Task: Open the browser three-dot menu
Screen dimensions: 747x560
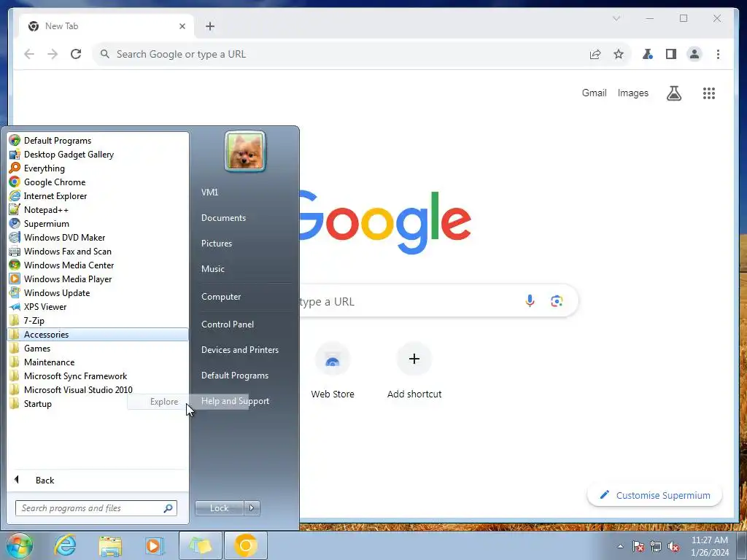Action: coord(718,54)
